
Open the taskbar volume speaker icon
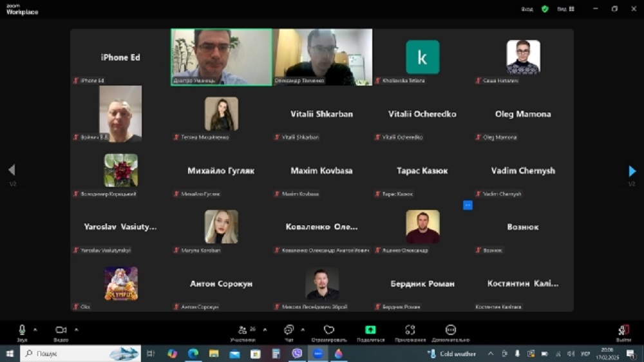571,354
